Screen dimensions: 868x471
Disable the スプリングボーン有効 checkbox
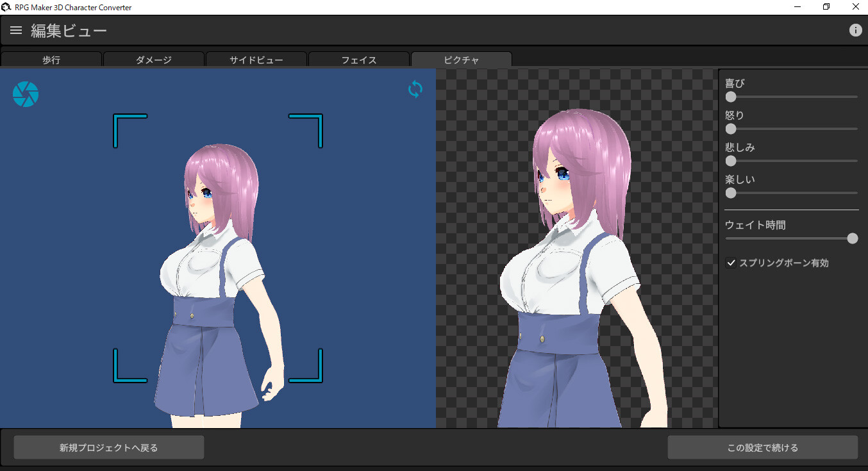click(731, 262)
